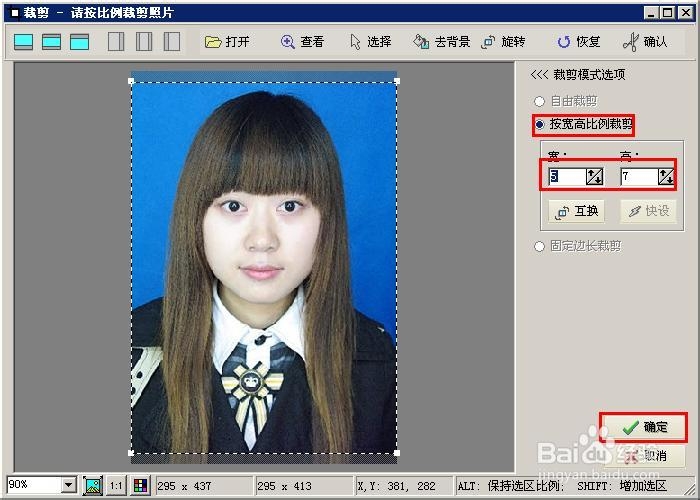
Task: Select crop preset with gray strip at top
Action: coord(79,42)
